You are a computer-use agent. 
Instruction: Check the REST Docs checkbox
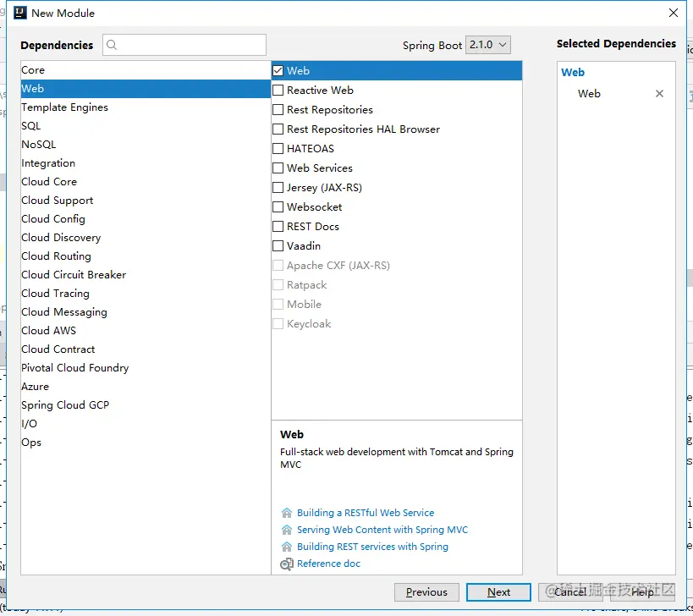[278, 226]
